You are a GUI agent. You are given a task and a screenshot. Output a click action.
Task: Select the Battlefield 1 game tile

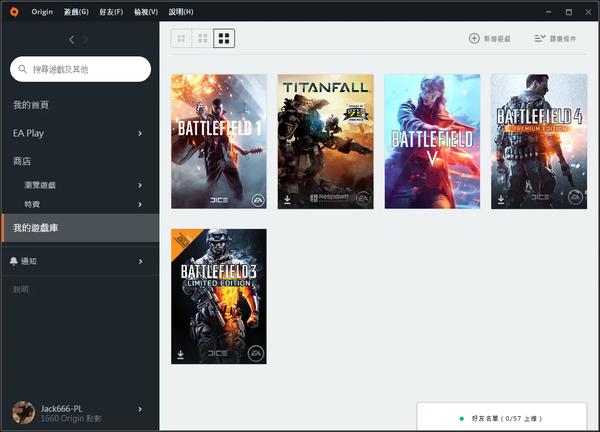pos(219,141)
